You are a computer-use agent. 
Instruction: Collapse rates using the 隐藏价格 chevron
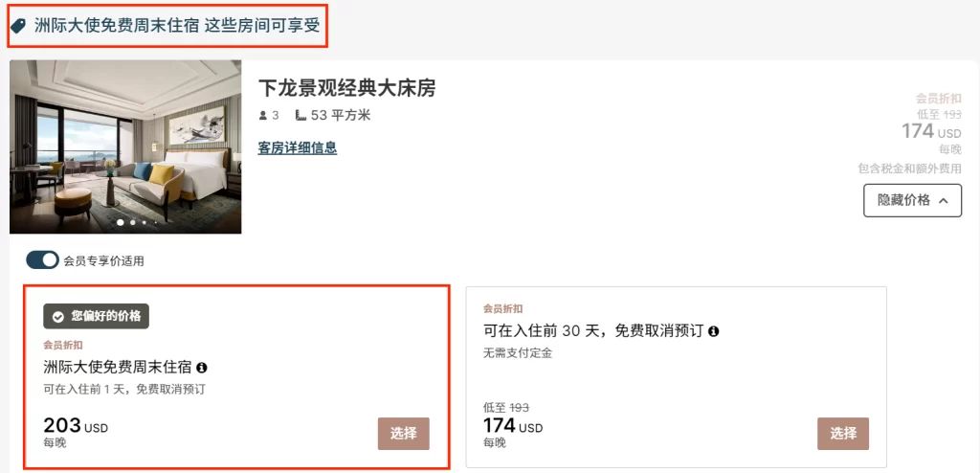943,201
